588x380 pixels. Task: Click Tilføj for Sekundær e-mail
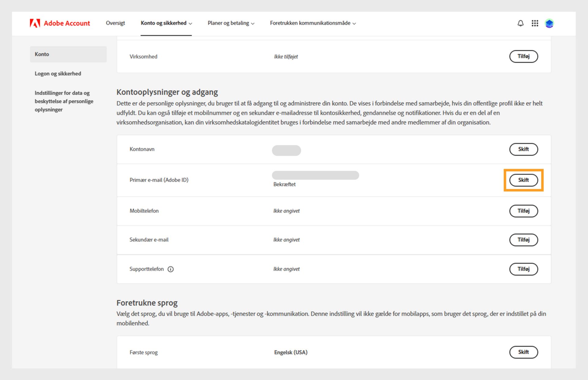coord(523,240)
